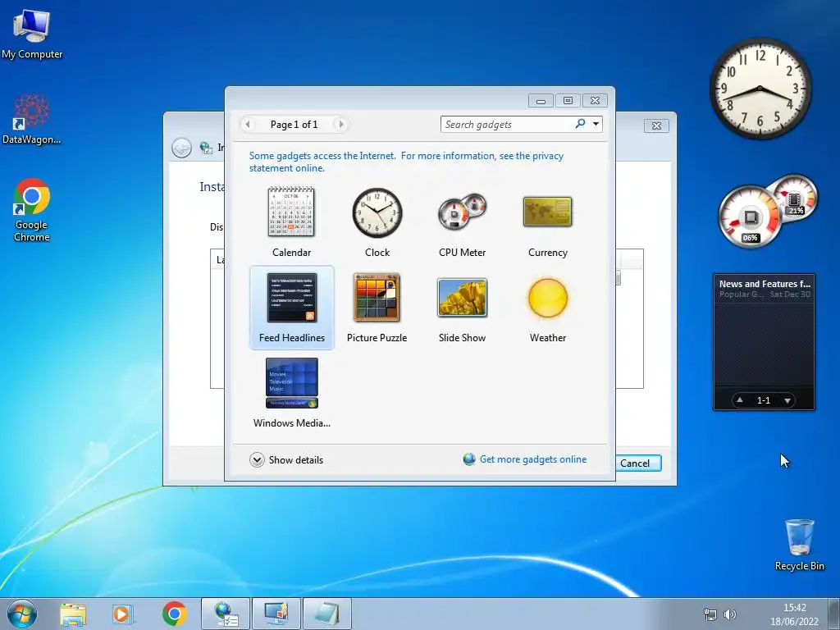
Task: Open My Computer desktop icon
Action: click(x=32, y=34)
